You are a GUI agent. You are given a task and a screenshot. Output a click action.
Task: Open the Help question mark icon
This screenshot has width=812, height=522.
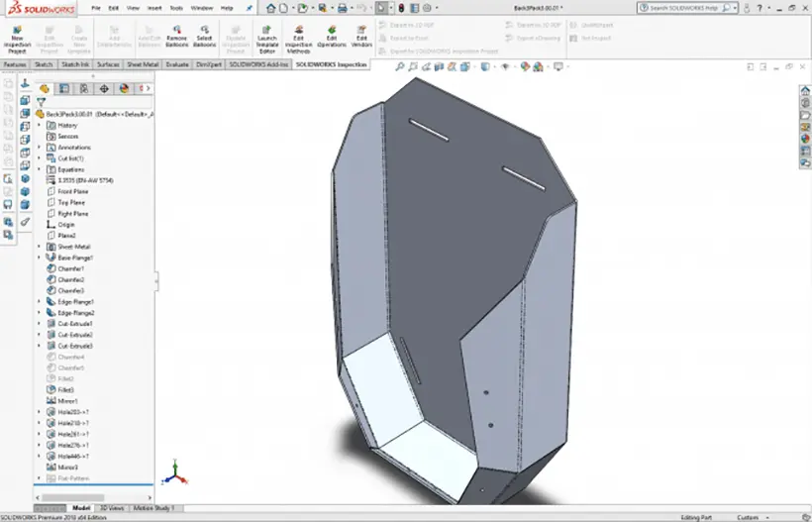(x=760, y=8)
